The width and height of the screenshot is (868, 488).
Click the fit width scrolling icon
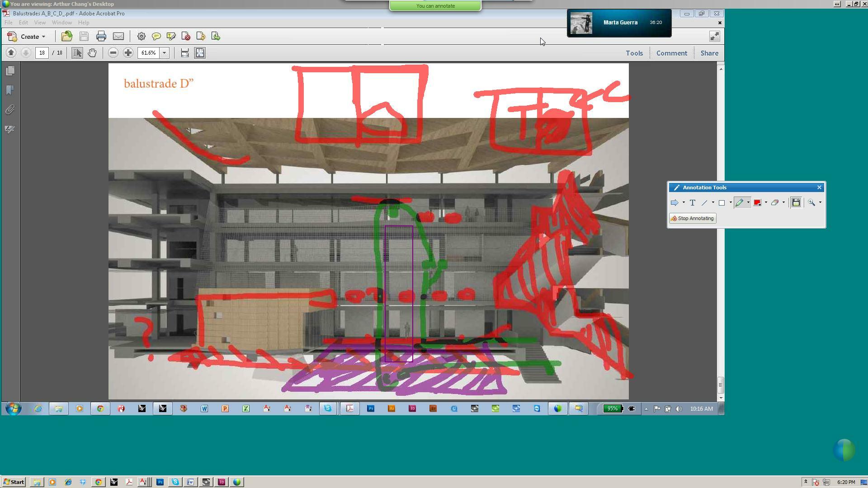tap(185, 53)
